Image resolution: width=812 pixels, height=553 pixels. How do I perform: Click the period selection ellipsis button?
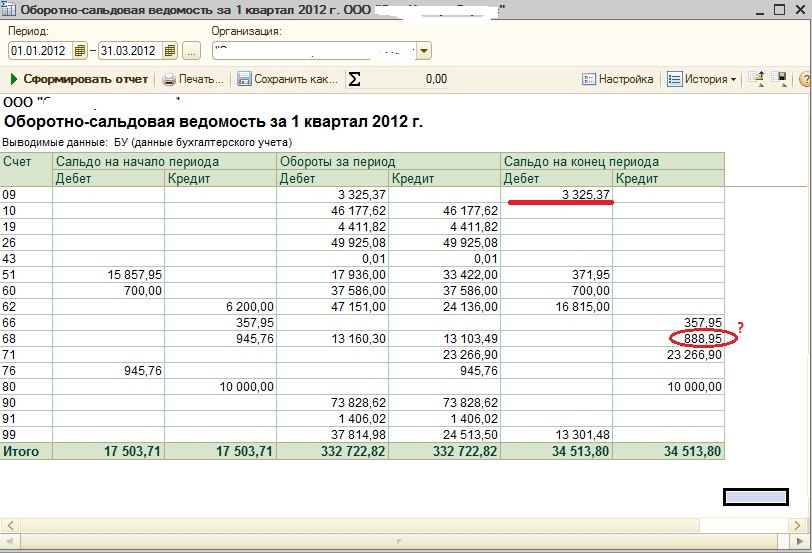[192, 51]
